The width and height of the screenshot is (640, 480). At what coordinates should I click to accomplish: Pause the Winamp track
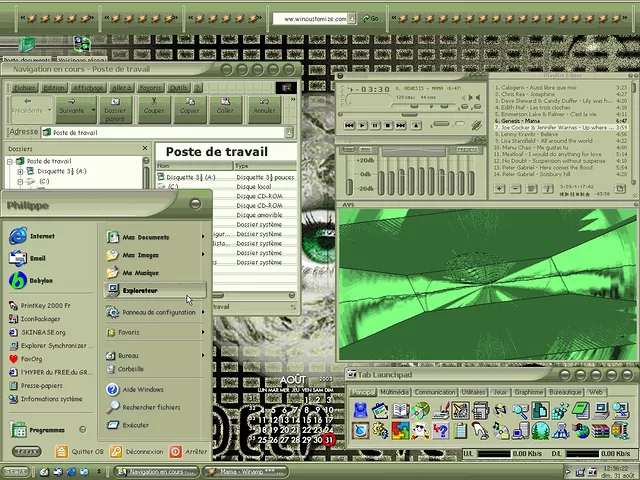(x=375, y=126)
